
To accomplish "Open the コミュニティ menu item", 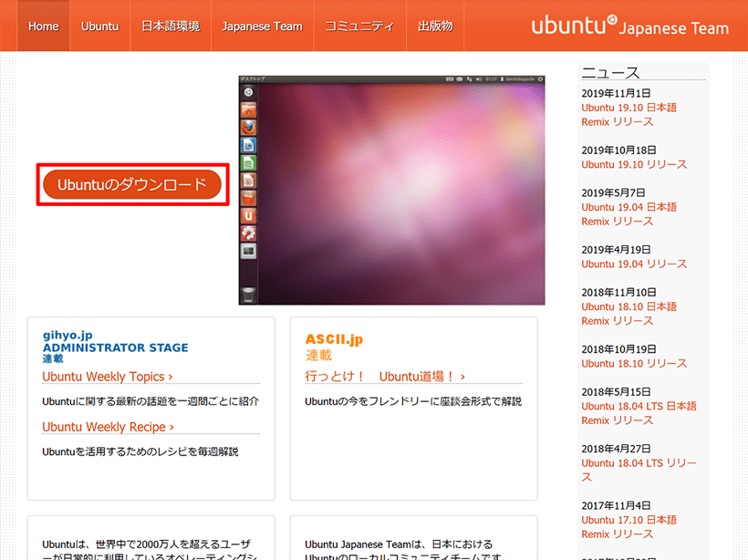I will click(x=360, y=26).
